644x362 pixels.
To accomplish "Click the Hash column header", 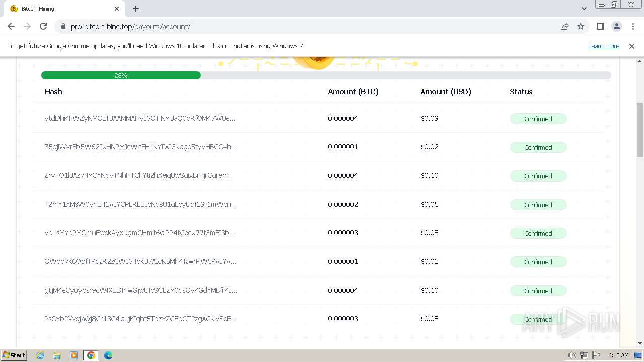I will 53,92.
